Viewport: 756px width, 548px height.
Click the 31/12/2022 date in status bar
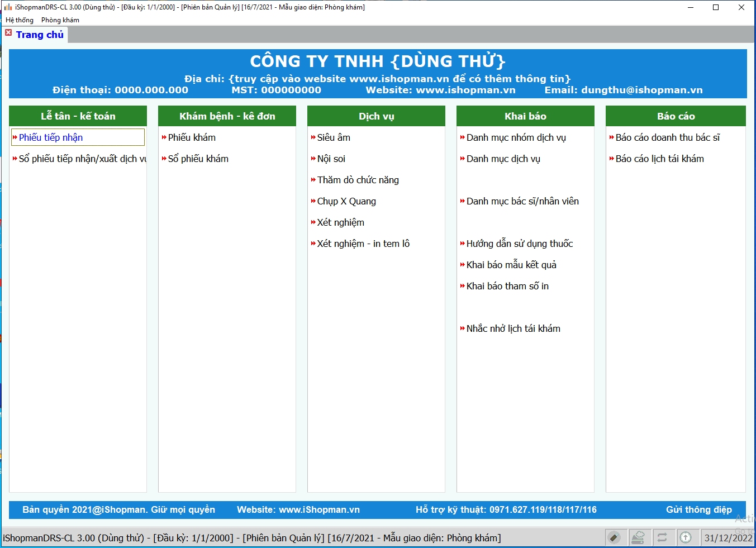[x=728, y=538]
